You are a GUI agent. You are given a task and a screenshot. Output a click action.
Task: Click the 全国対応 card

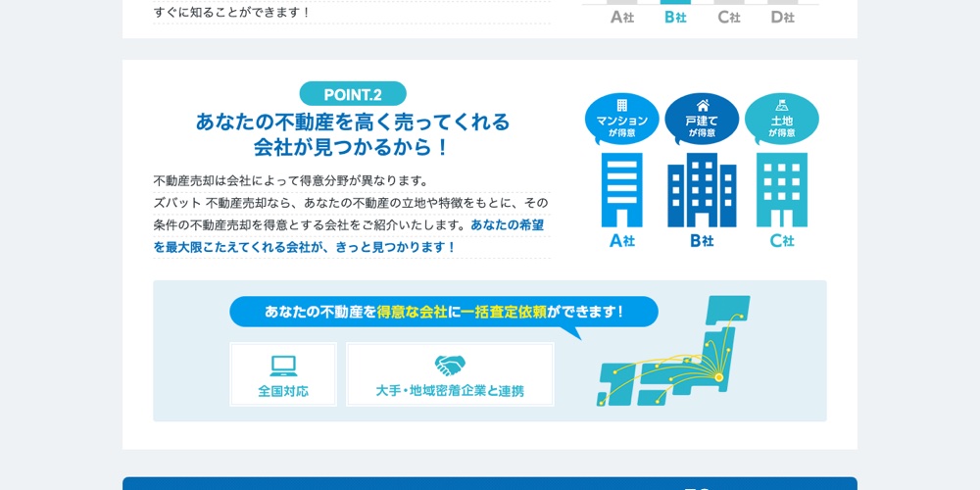click(x=283, y=374)
